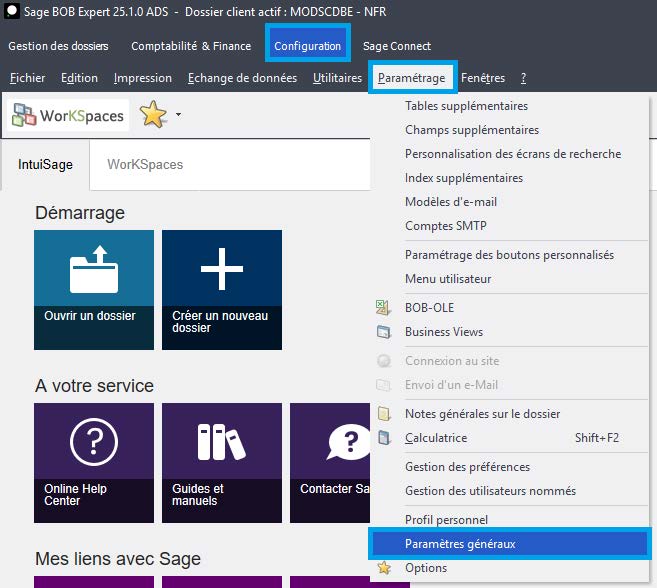Open the Comptabilité & Finance module
The image size is (657, 588).
tap(191, 46)
